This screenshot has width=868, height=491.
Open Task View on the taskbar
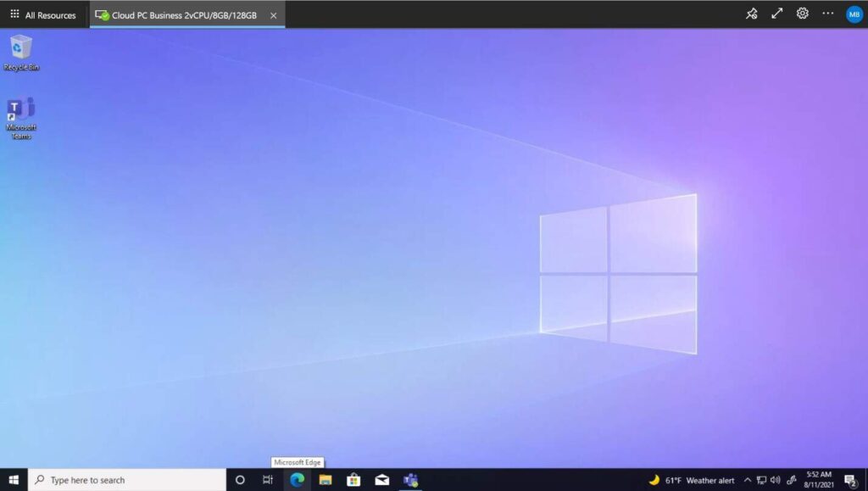268,480
